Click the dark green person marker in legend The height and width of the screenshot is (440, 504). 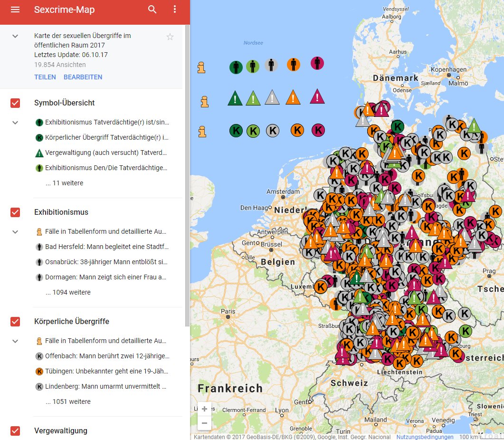[x=236, y=67]
